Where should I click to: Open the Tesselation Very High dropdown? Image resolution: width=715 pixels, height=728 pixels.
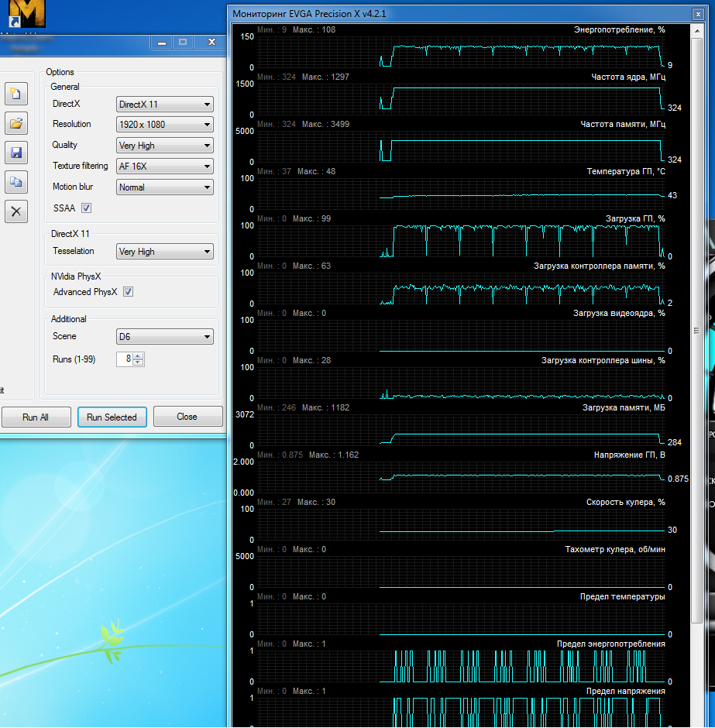(x=165, y=251)
